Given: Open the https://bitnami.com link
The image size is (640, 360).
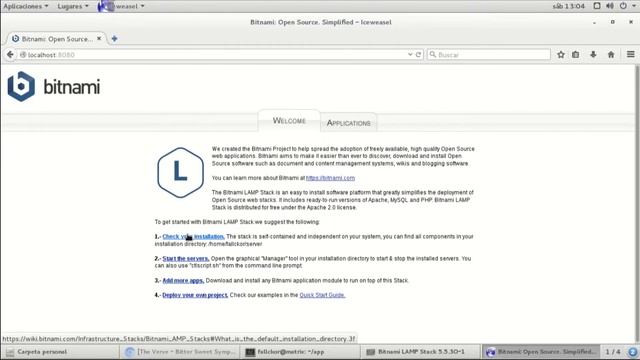Looking at the screenshot, I should tap(330, 178).
